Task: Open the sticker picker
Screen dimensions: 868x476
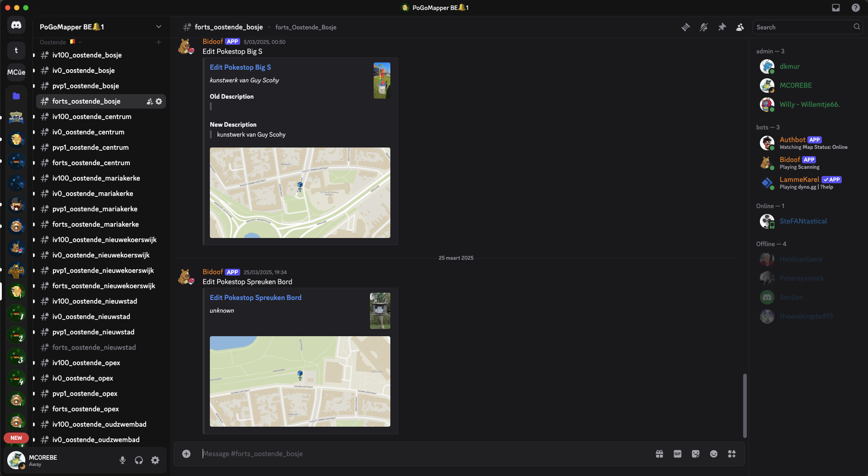Action: tap(696, 454)
